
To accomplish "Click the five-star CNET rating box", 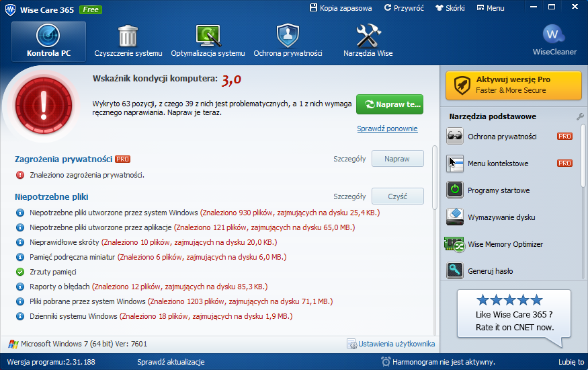I will click(x=514, y=314).
